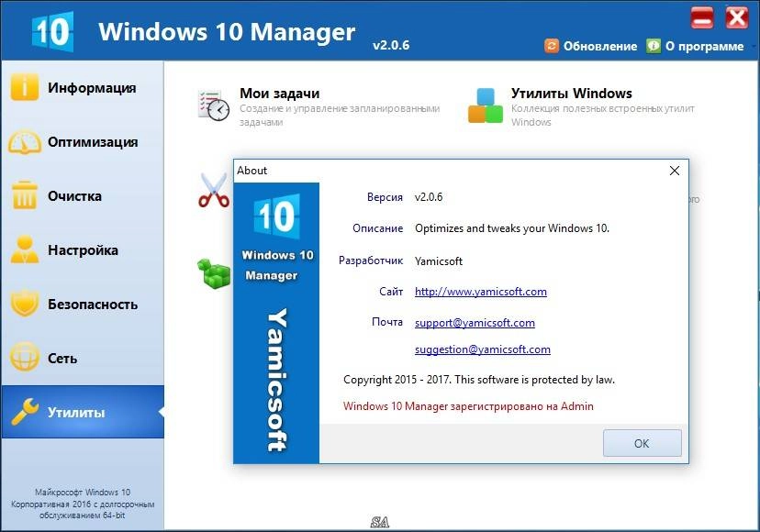This screenshot has width=760, height=532.
Task: Select the Сеть section
Action: click(x=62, y=359)
